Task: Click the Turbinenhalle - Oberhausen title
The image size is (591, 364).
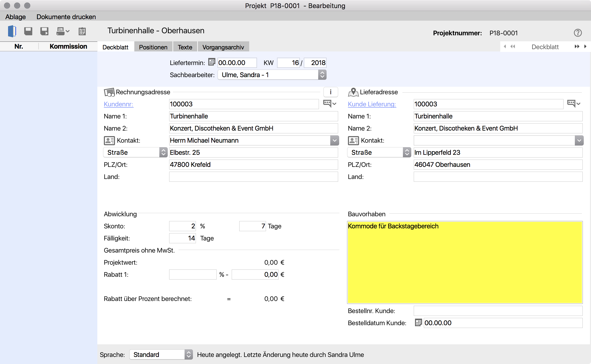Action: 156,31
